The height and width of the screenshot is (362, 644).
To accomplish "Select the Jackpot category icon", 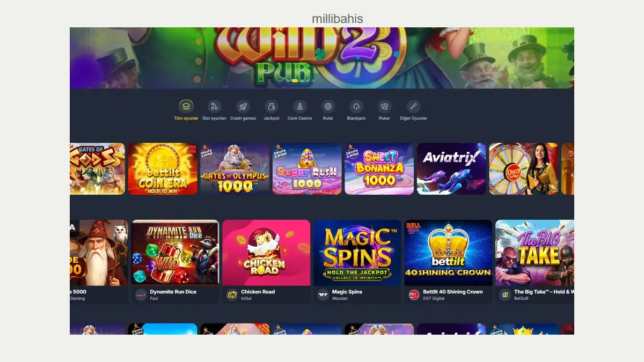I will tap(272, 106).
